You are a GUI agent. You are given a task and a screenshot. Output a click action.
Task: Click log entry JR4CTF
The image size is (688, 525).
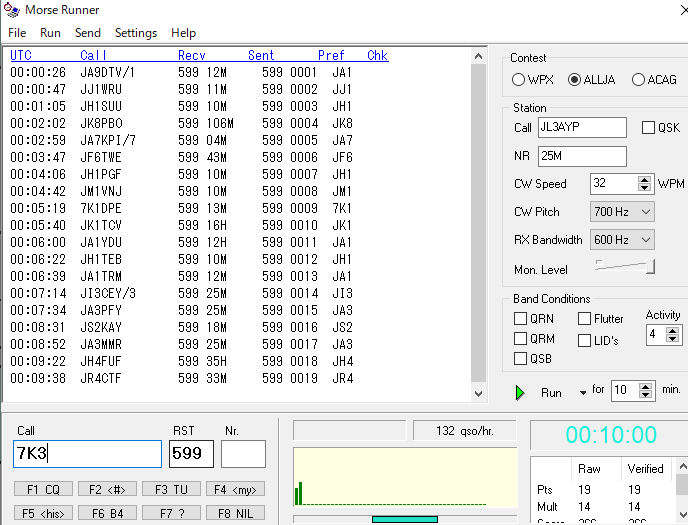101,379
